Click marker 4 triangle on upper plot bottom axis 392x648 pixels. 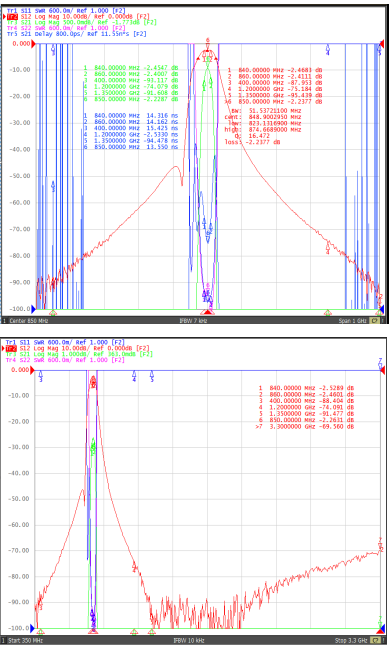(327, 312)
